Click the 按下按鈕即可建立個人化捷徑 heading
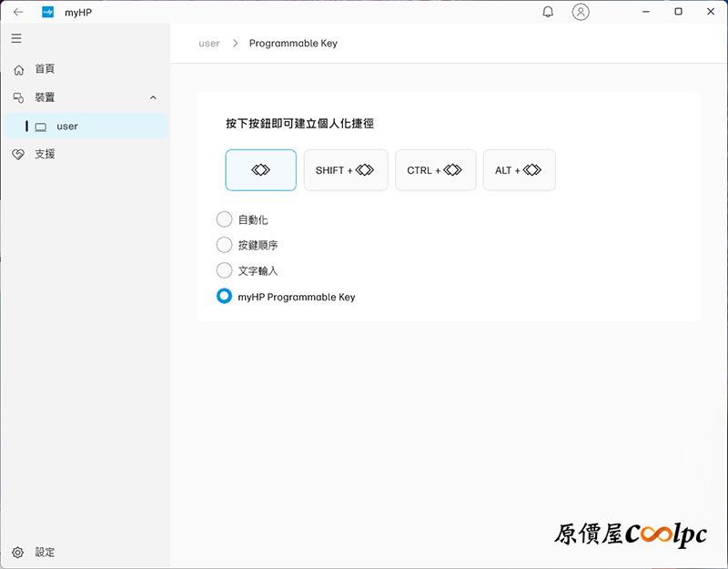 pos(299,124)
